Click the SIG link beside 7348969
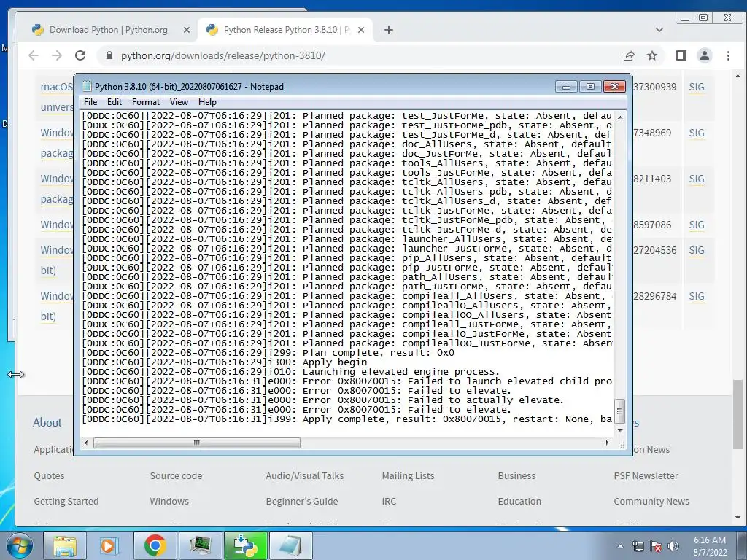This screenshot has width=747, height=560. coord(696,133)
